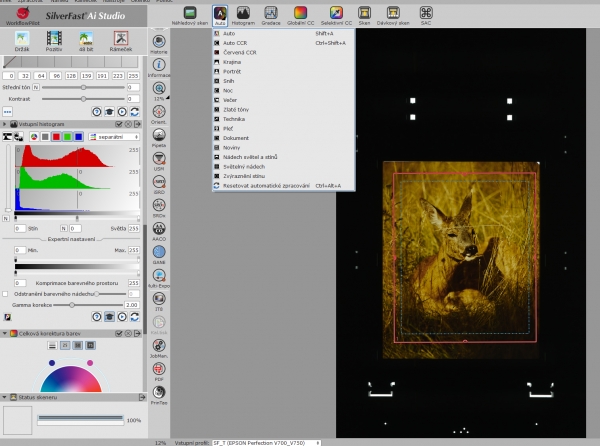Collapse the Status skeneru panel
Screen dimensions: 600x446
tap(5, 397)
